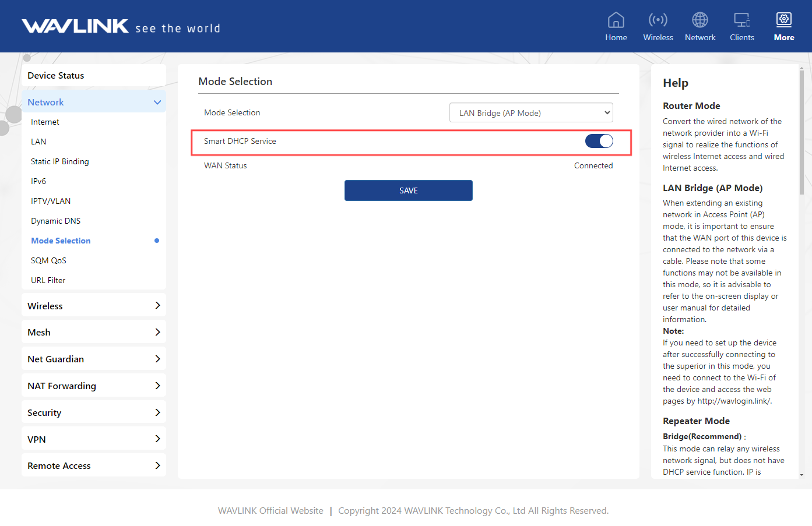Expand the Wireless sidebar section
The width and height of the screenshot is (812, 526).
(x=157, y=306)
